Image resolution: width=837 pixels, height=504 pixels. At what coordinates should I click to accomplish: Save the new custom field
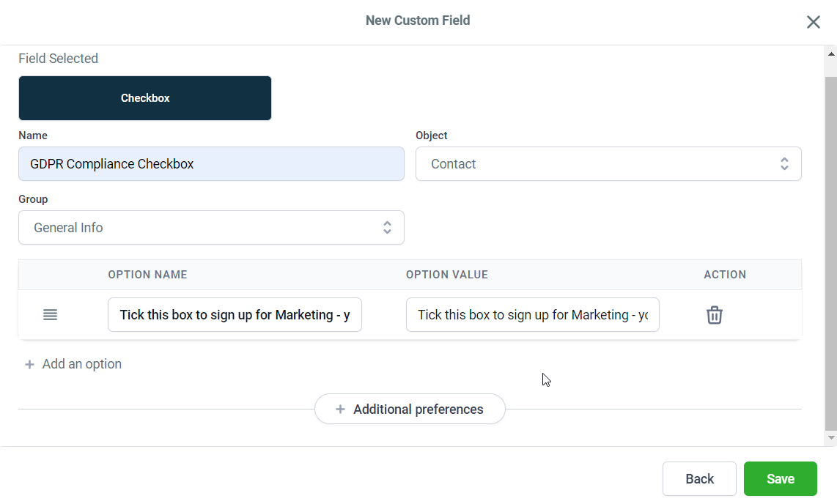[x=780, y=479]
